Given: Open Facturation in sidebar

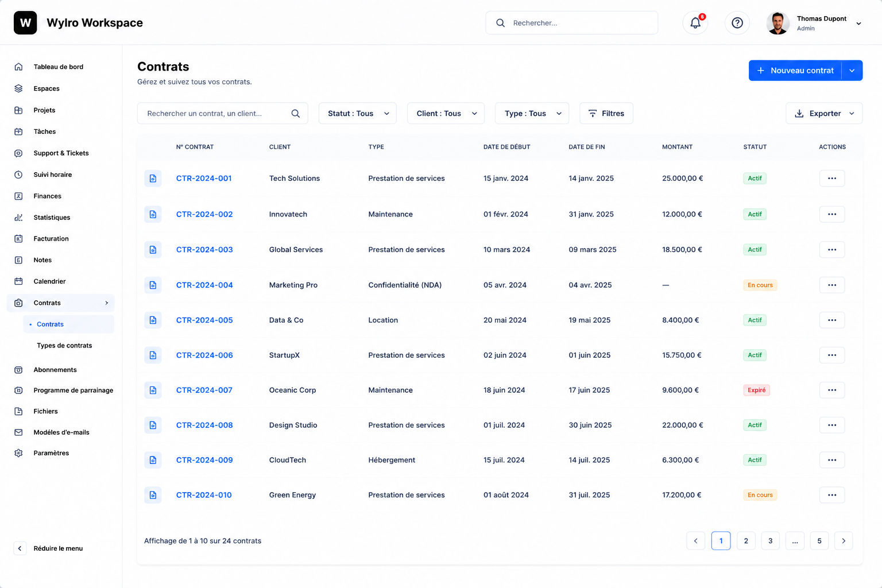Looking at the screenshot, I should click(51, 239).
